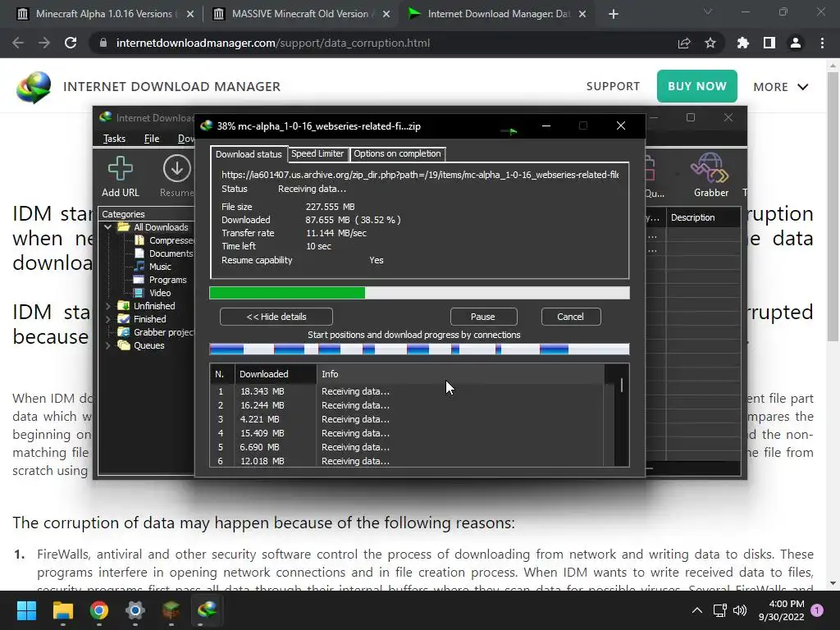This screenshot has height=630, width=840.
Task: Click the network icon in system tray
Action: pos(719,610)
